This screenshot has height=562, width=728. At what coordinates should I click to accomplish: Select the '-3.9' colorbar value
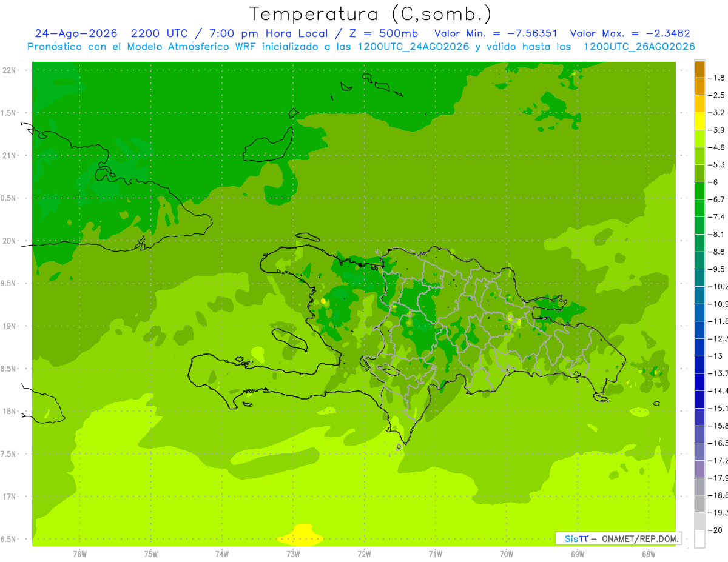tap(716, 130)
